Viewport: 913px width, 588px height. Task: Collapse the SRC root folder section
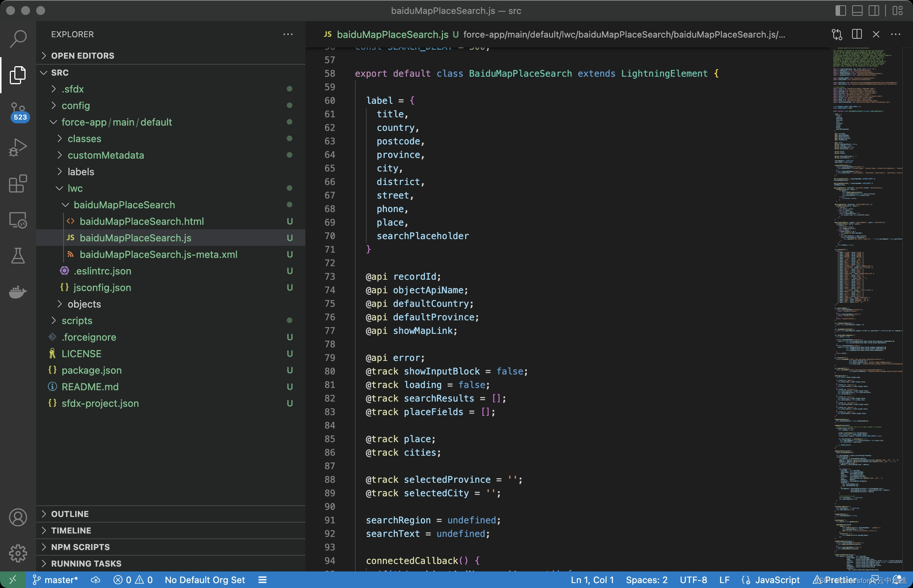tap(171, 73)
